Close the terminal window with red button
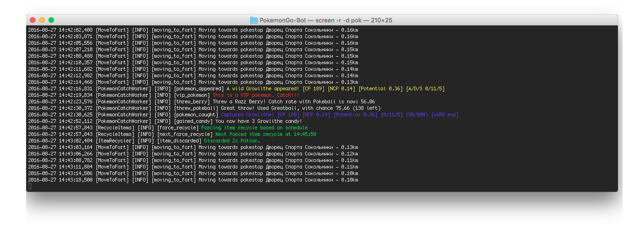This screenshot has height=229, width=644. [x=33, y=20]
